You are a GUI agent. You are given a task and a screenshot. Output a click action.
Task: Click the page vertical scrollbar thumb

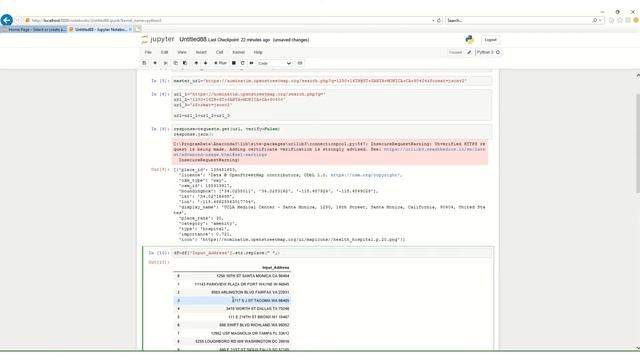click(638, 143)
